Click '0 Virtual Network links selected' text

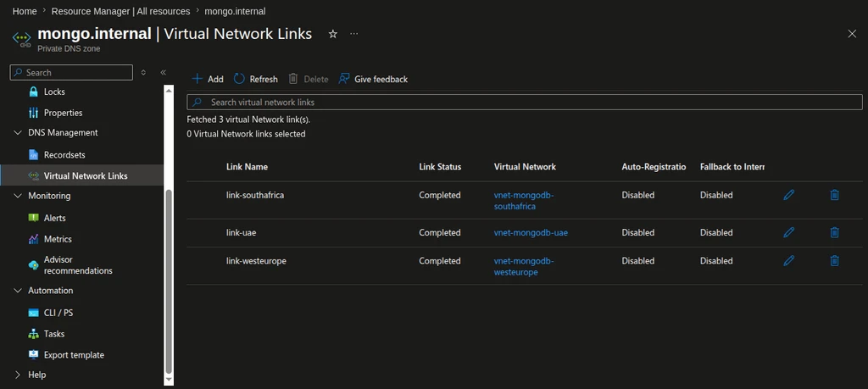246,134
